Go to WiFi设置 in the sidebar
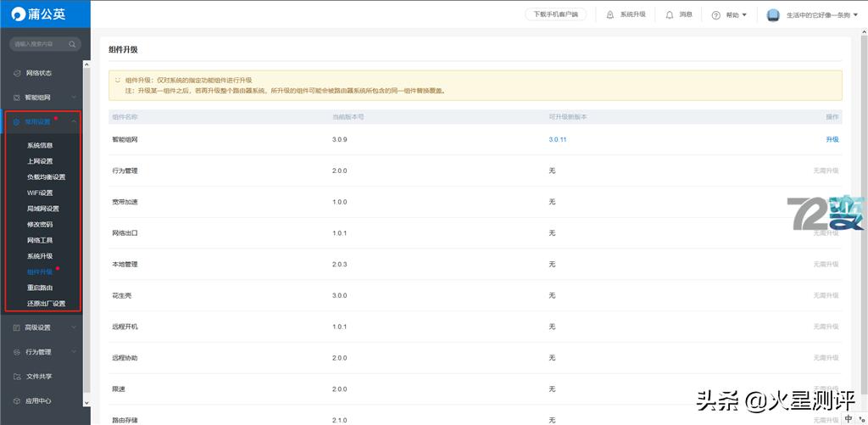The image size is (868, 425). click(x=40, y=193)
